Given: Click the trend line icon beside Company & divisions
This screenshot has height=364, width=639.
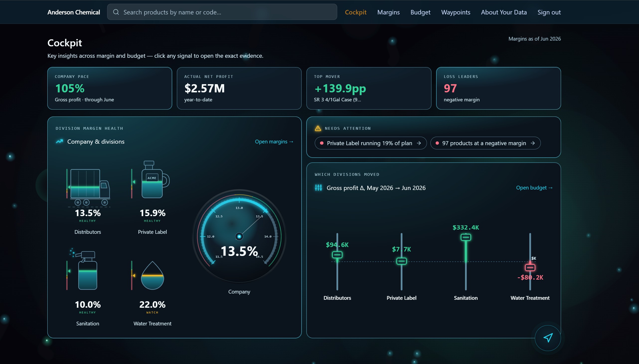Looking at the screenshot, I should [x=60, y=141].
